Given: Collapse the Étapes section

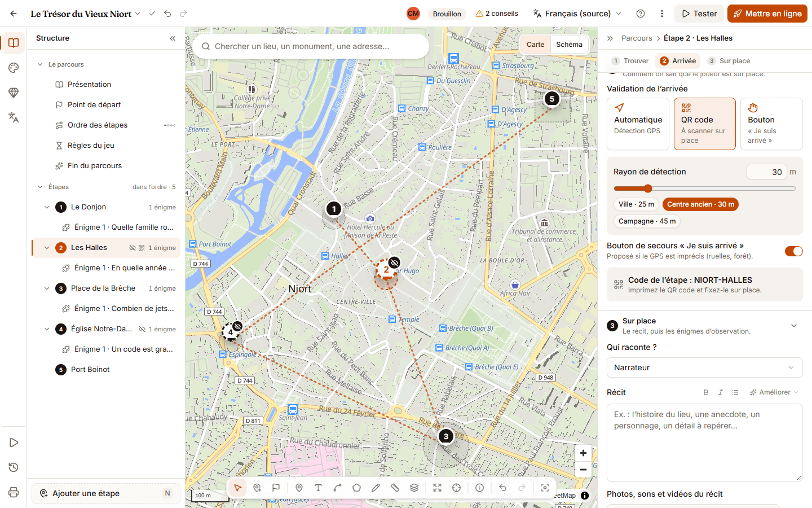Looking at the screenshot, I should pyautogui.click(x=40, y=187).
